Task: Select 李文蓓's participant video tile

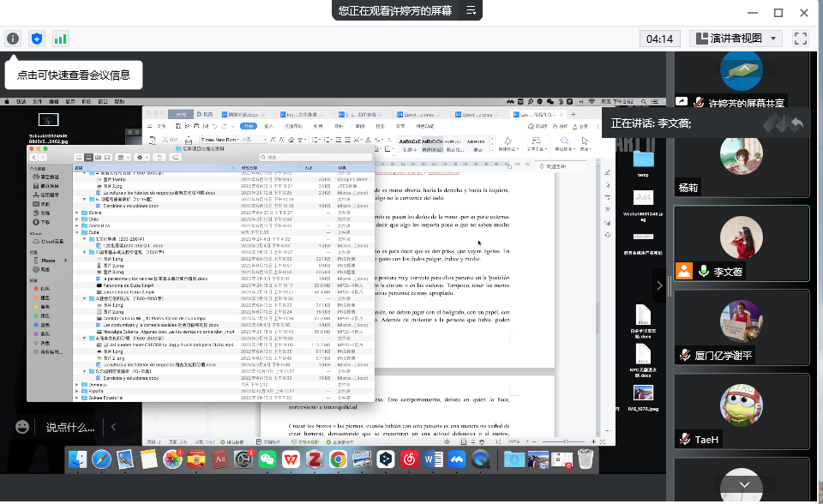Action: 742,243
